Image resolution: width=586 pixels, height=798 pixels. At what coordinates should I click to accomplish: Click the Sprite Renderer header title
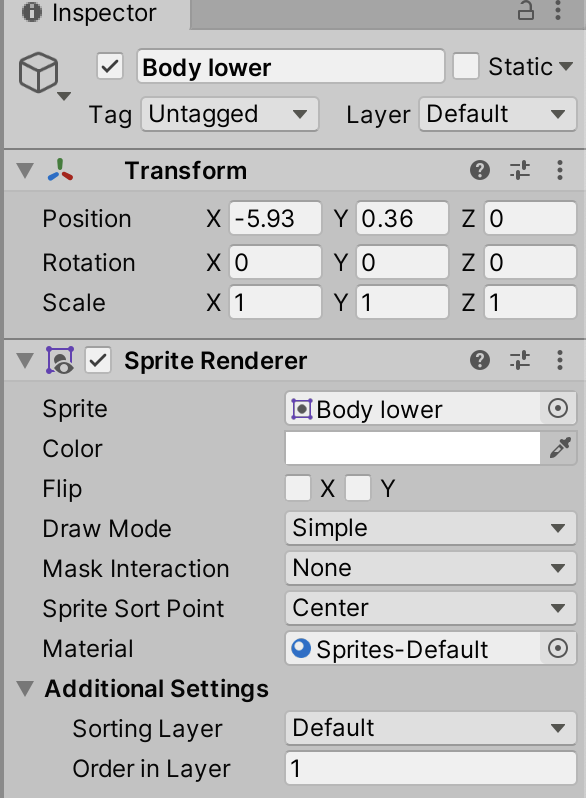pos(216,361)
